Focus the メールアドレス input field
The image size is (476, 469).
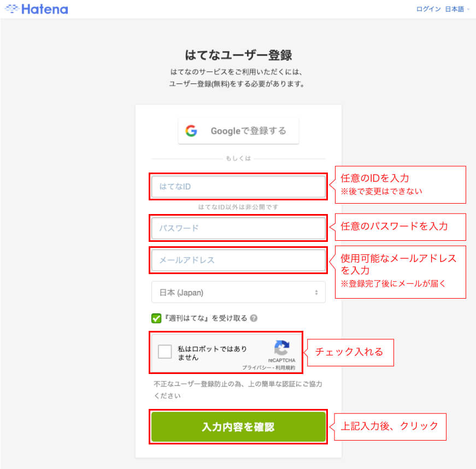pos(238,260)
